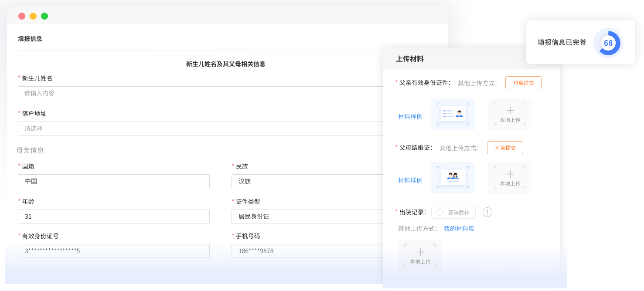Click the 年龄 field showing 31
The height and width of the screenshot is (291, 644).
pos(113,217)
